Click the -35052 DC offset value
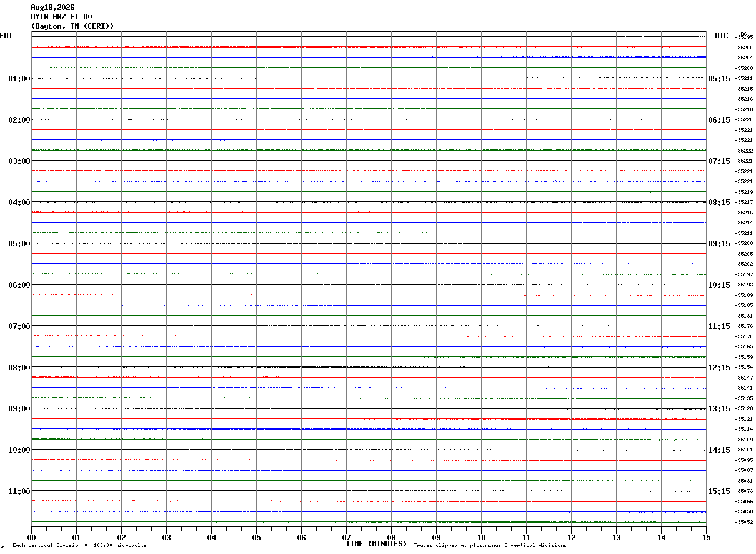 (x=744, y=522)
